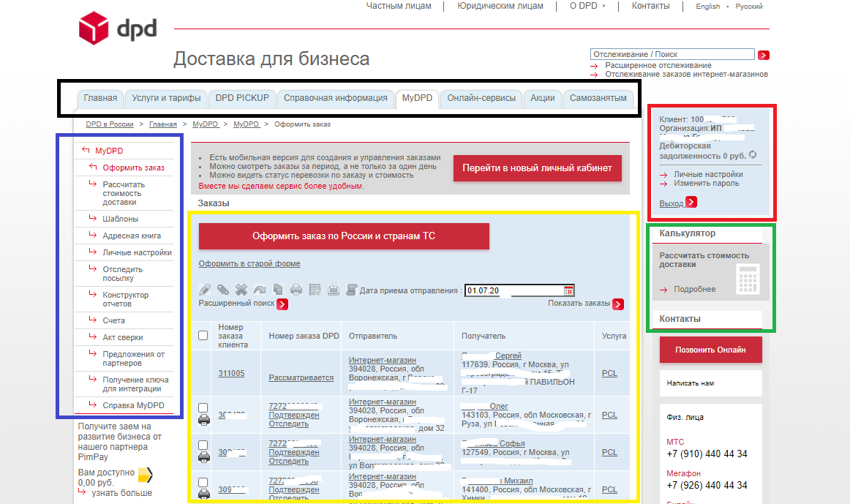Switch to the DPD PICKUP tab
Image resolution: width=850 pixels, height=504 pixels.
pyautogui.click(x=242, y=98)
